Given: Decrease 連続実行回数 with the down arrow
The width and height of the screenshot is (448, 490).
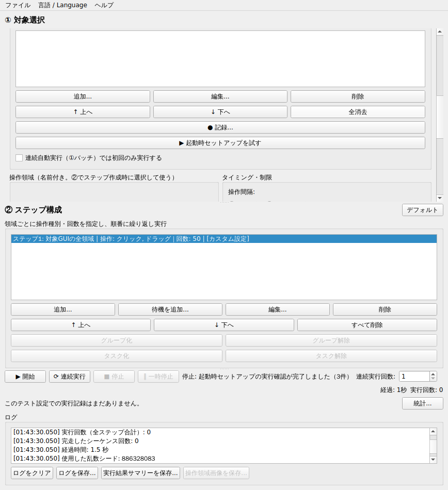Looking at the screenshot, I should [x=433, y=379].
